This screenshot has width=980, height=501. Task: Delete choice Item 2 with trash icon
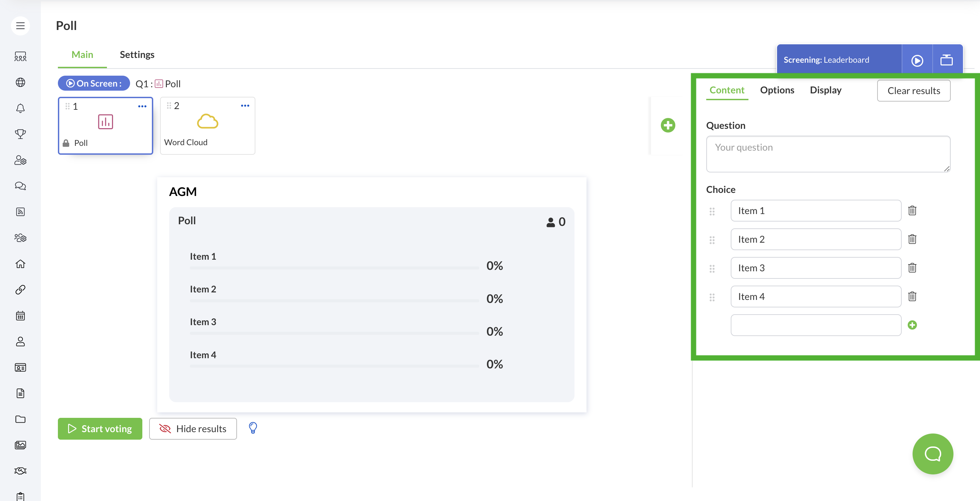[912, 239]
